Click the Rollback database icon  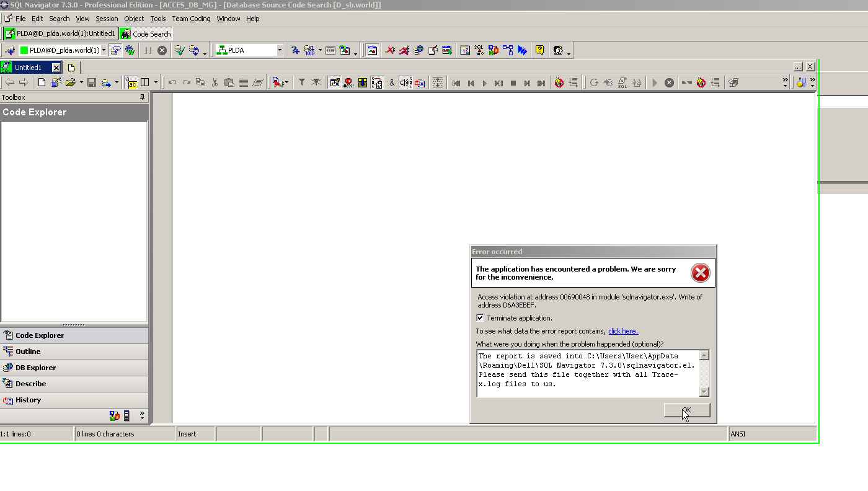pos(194,50)
